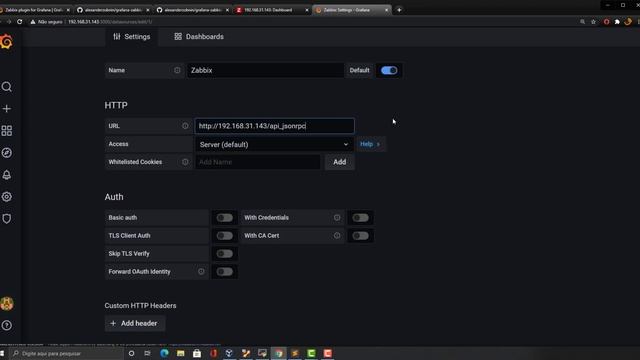Click into the URL input field
Screen dimensions: 640x360
pyautogui.click(x=274, y=126)
